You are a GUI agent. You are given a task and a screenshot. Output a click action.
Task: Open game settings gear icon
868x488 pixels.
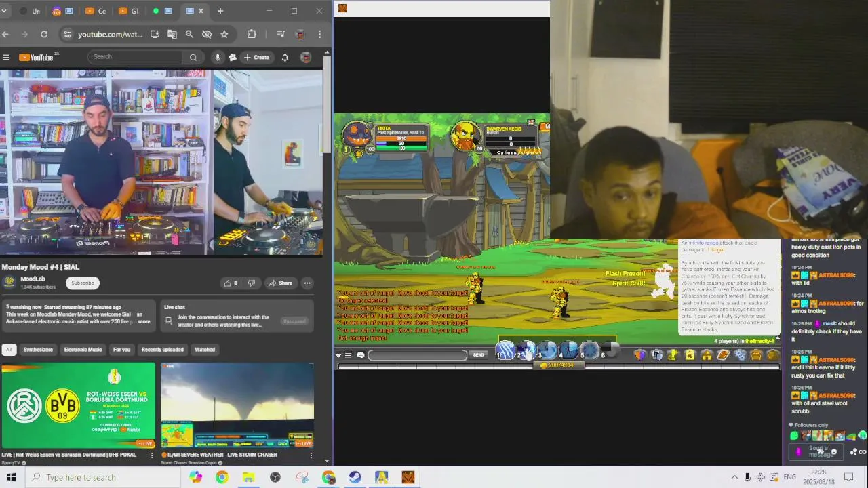tap(740, 354)
